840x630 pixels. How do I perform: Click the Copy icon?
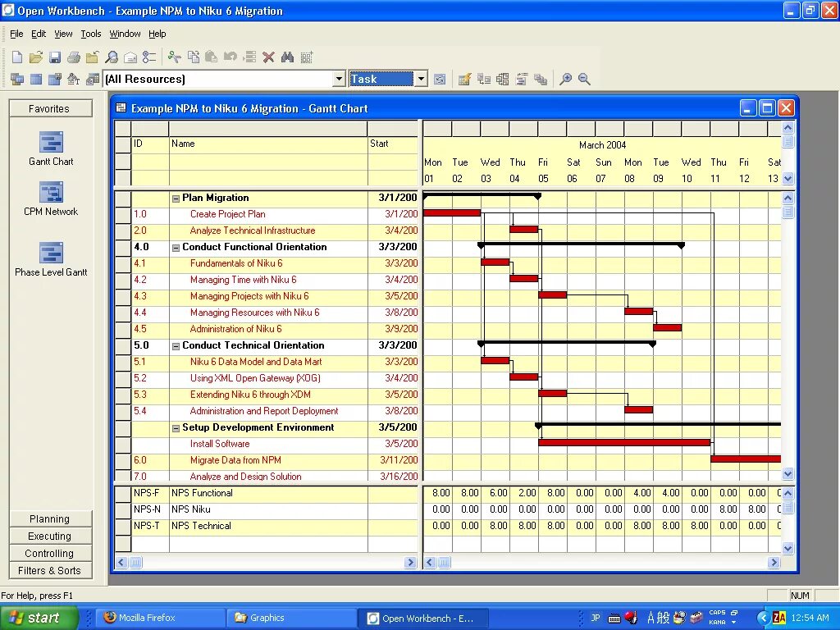(194, 57)
